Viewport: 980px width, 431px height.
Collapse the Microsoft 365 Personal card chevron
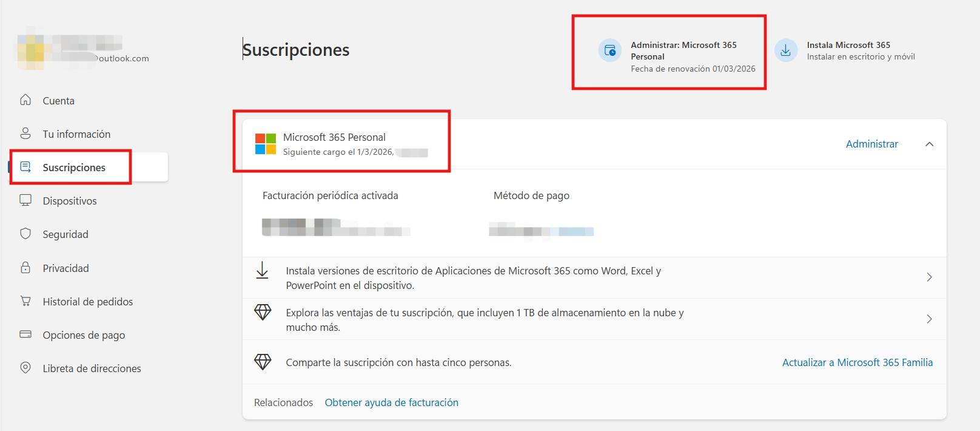[929, 144]
